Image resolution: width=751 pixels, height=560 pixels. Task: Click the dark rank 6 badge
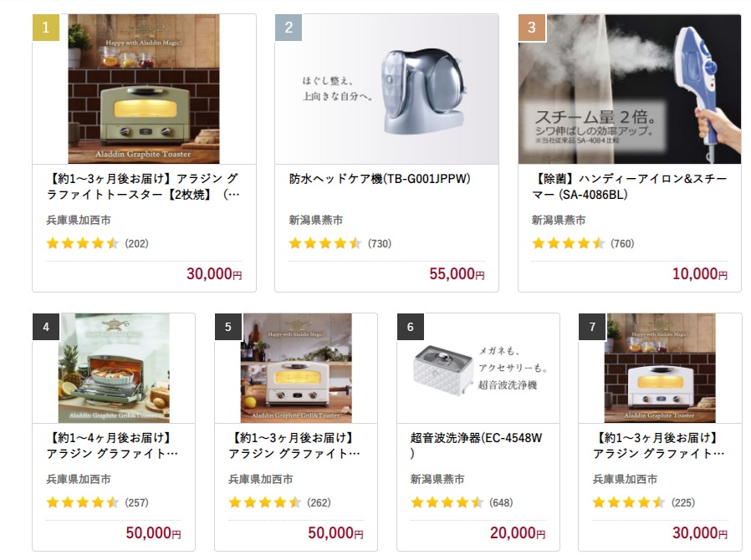(411, 327)
